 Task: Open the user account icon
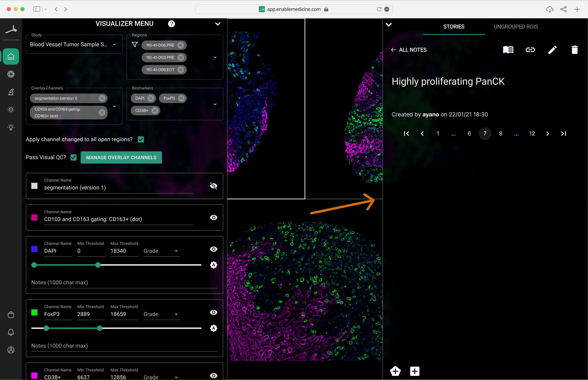coord(11,350)
